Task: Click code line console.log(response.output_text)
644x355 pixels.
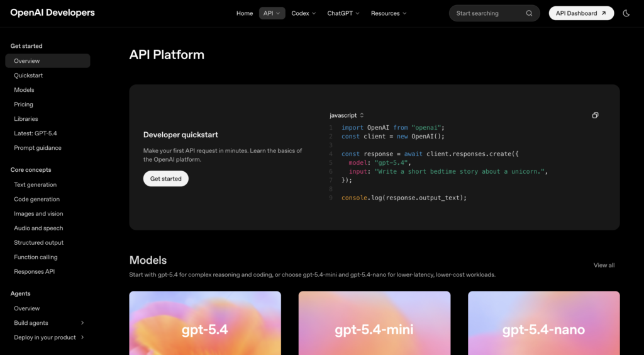Action: (404, 198)
